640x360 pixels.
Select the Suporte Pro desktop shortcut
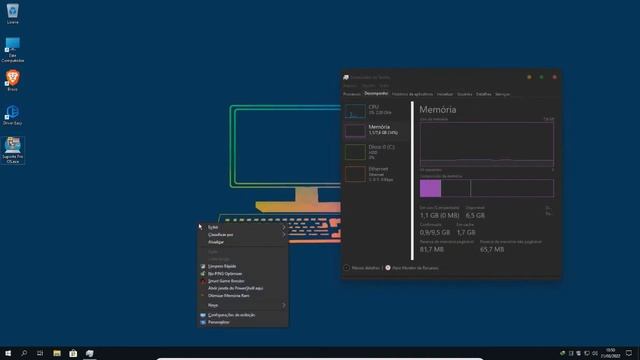[13, 150]
